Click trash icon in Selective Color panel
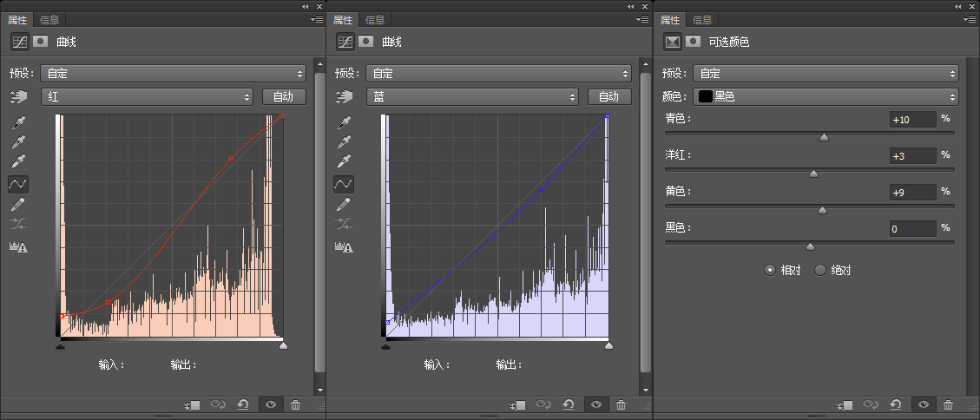Screen dimensions: 980x420 948,405
